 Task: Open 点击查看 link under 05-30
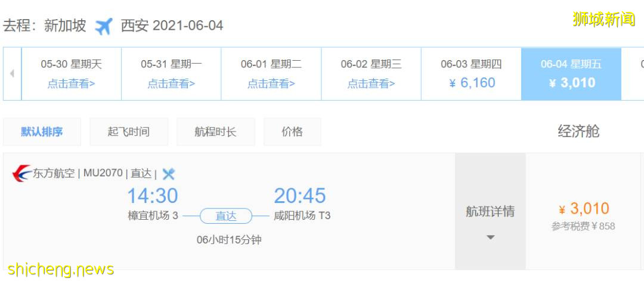tap(71, 84)
